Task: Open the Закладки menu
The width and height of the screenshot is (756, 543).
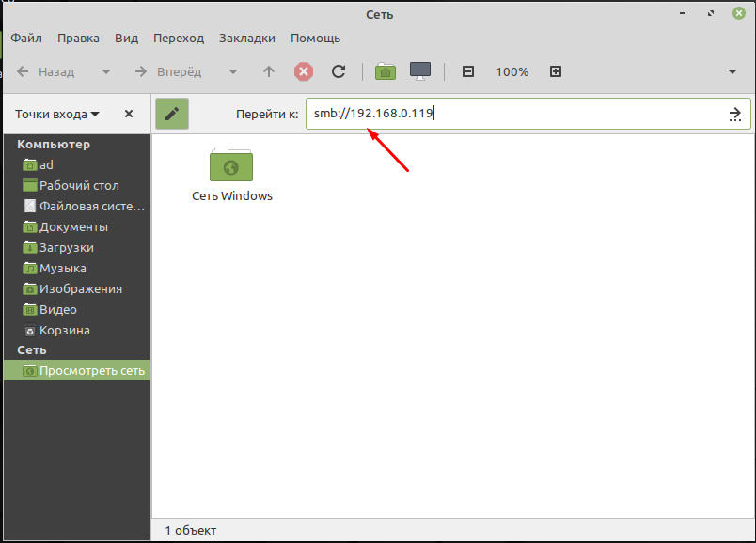Action: coord(247,39)
